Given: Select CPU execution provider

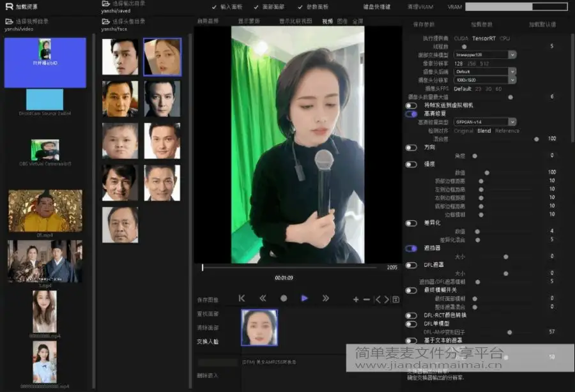Looking at the screenshot, I should (x=505, y=38).
